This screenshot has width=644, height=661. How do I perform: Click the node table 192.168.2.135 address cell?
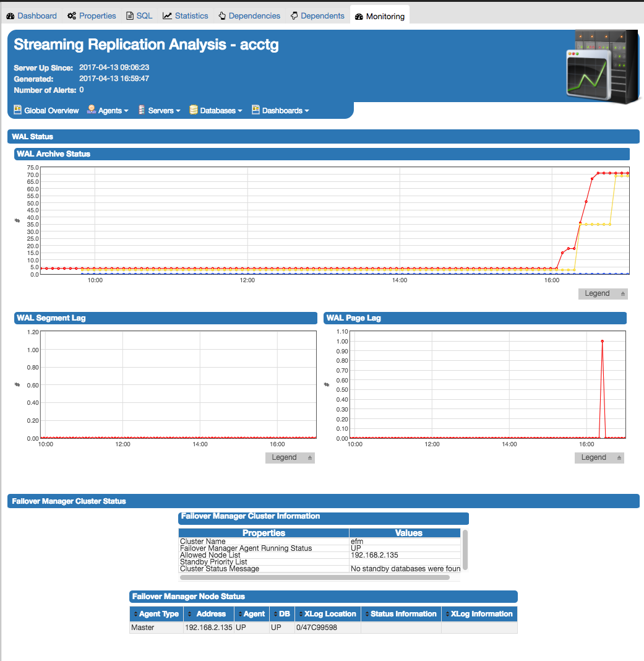tap(208, 628)
